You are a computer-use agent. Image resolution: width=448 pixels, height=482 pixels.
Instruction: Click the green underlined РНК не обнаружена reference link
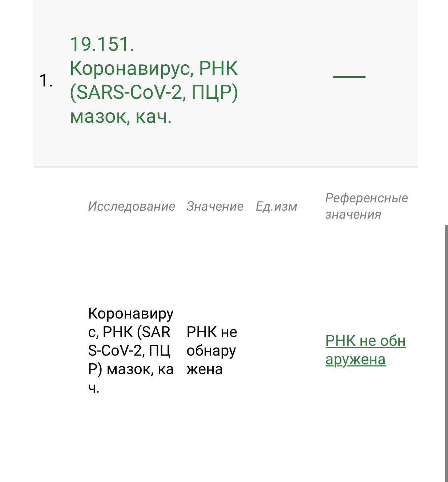pyautogui.click(x=365, y=350)
